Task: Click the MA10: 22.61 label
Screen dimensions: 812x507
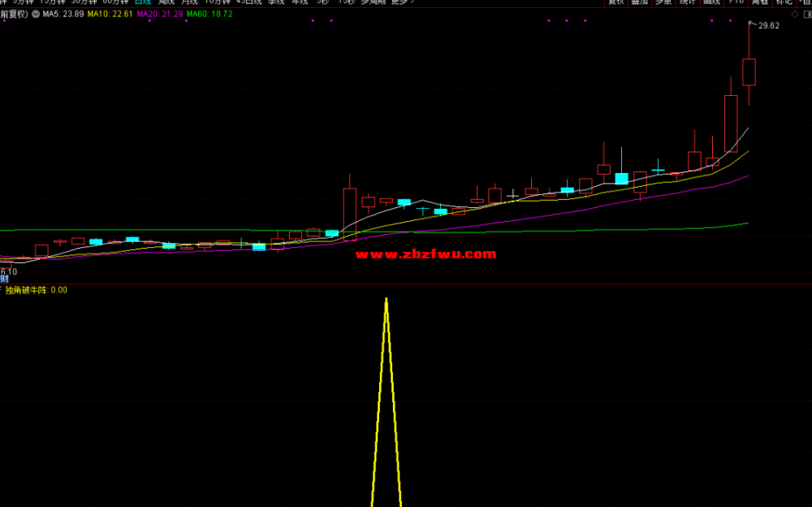Action: pos(110,14)
